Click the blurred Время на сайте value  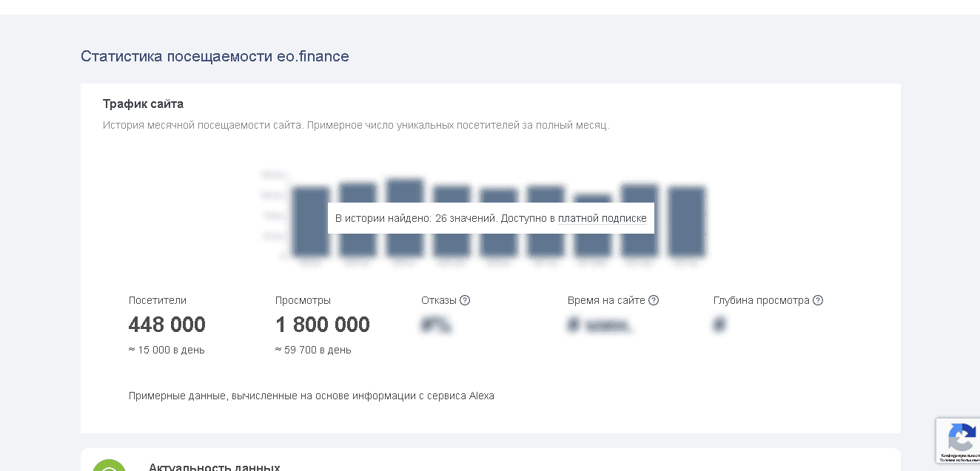coord(600,325)
